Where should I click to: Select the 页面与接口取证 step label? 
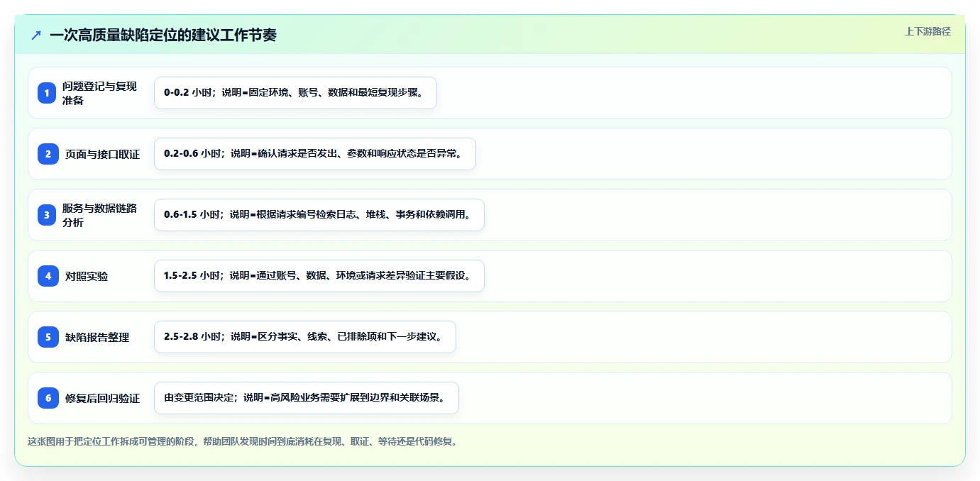click(102, 154)
